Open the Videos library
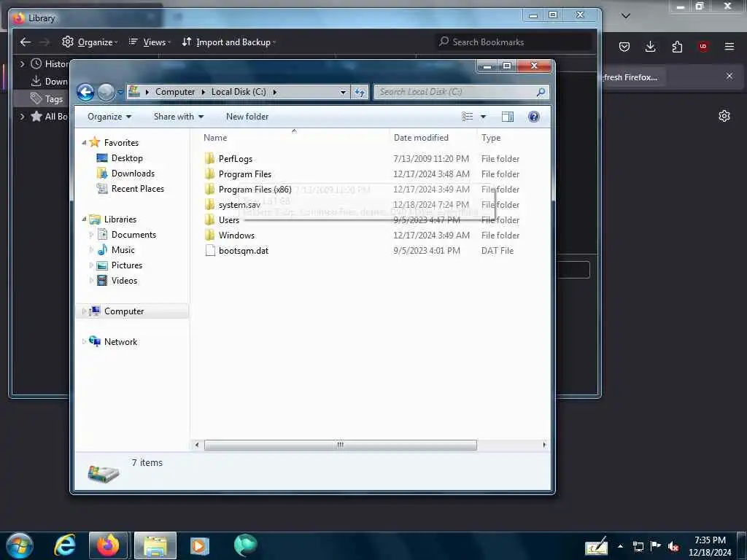The image size is (747, 560). click(x=124, y=281)
